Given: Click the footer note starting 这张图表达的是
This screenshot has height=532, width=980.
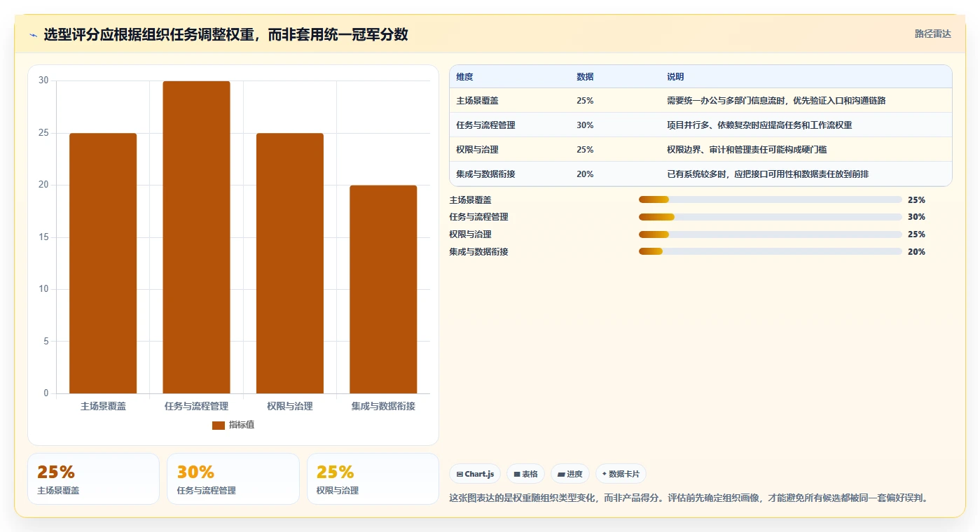Looking at the screenshot, I should tap(689, 498).
